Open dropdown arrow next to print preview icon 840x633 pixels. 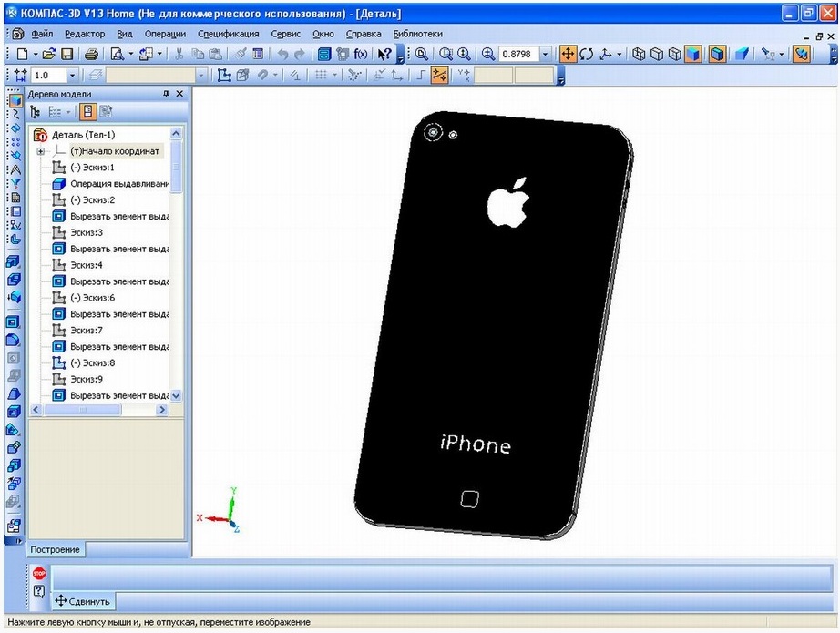point(130,54)
